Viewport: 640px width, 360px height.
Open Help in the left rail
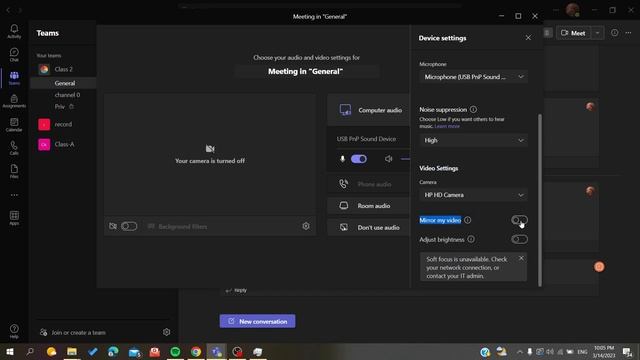click(14, 331)
